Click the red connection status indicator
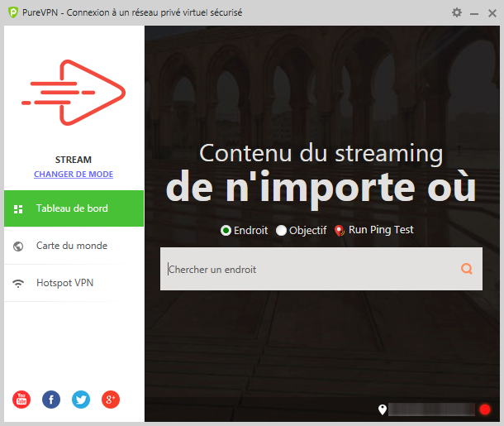 [485, 409]
